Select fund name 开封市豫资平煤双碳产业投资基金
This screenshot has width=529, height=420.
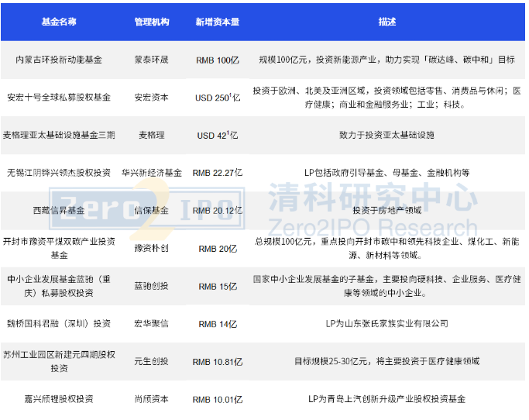[59, 248]
